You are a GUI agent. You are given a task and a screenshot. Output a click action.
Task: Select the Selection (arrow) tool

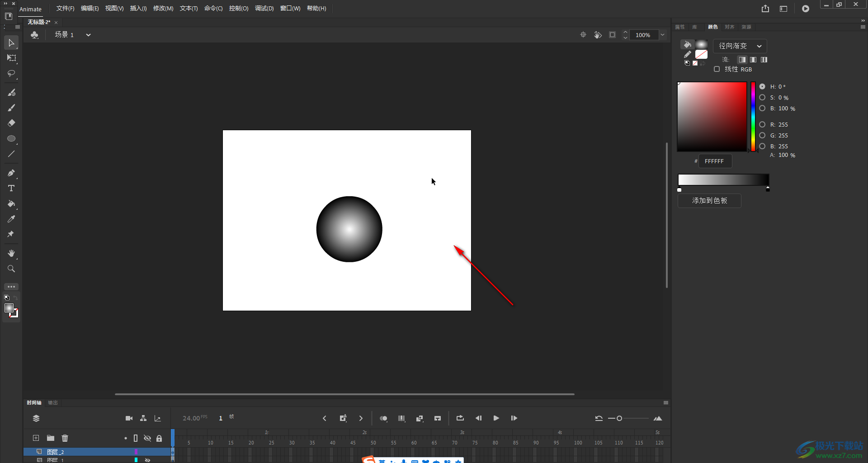click(11, 43)
